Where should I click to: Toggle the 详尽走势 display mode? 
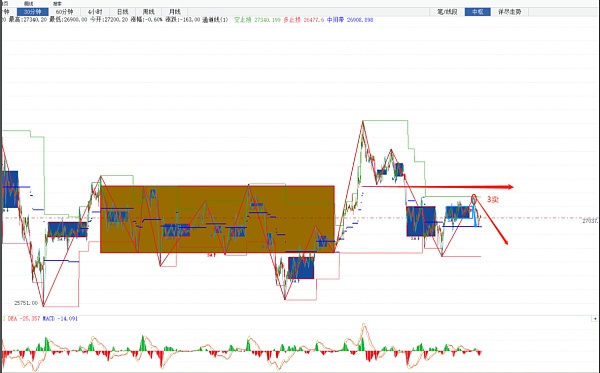pos(509,12)
